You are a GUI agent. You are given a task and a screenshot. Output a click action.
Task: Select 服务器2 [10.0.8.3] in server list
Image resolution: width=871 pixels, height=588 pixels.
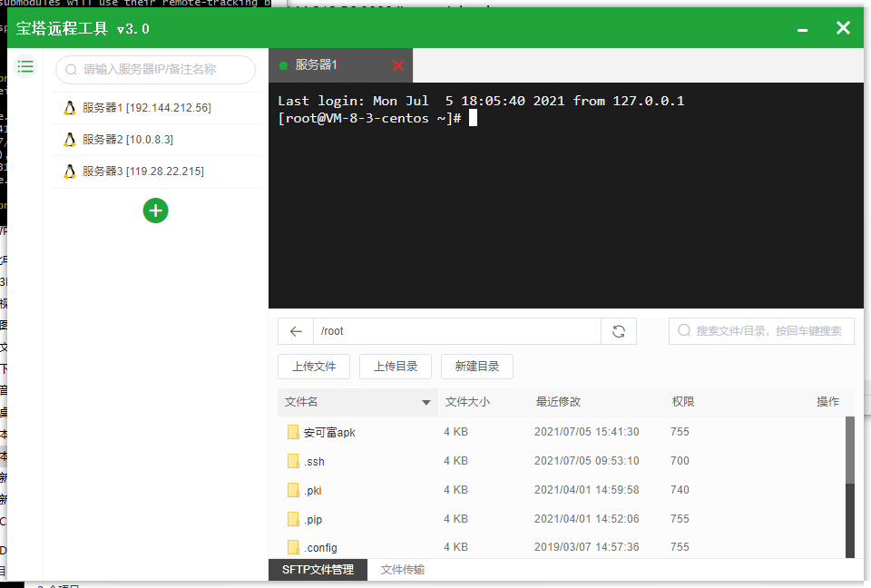[x=155, y=140]
